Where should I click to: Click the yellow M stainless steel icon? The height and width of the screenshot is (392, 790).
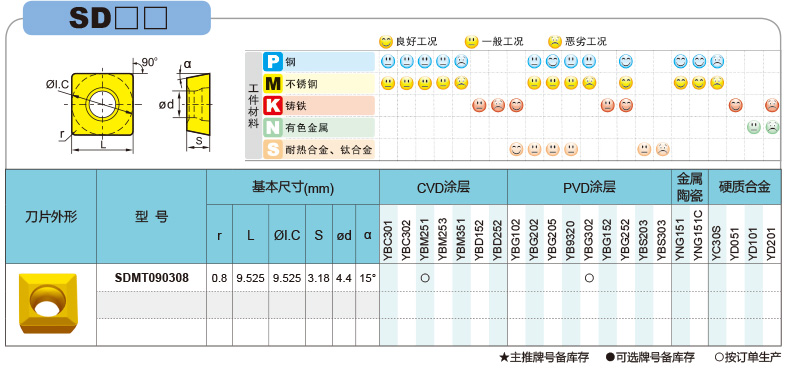tap(273, 84)
